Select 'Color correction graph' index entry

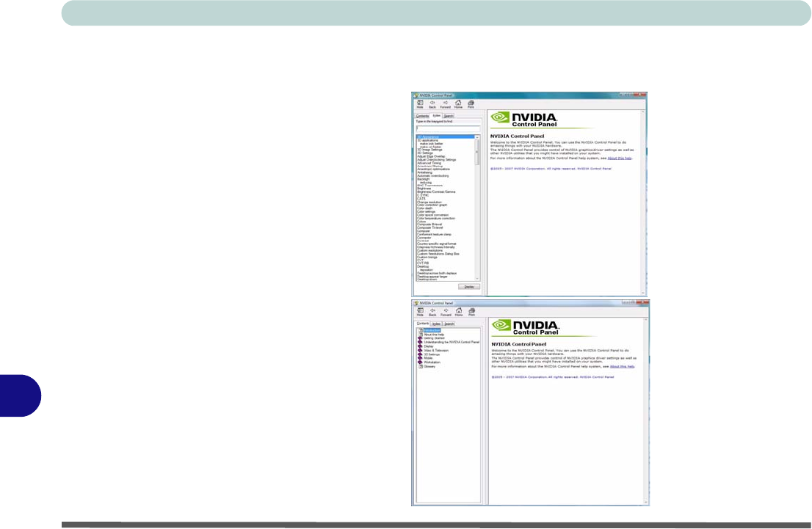(x=432, y=205)
